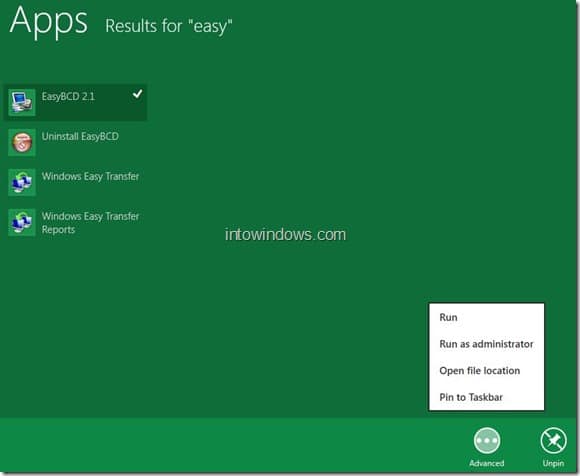Unpin the selected app via Unpin icon
The image size is (580, 476).
pos(553,440)
